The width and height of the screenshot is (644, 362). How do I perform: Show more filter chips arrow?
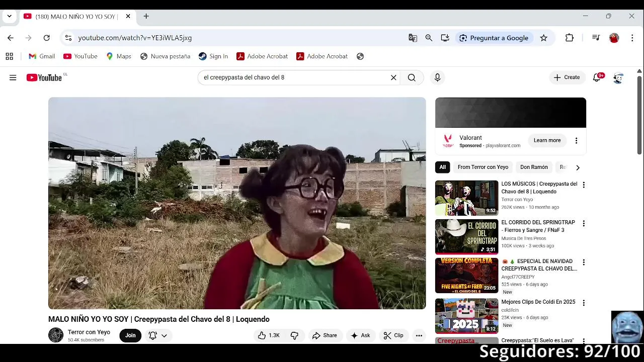pos(578,167)
